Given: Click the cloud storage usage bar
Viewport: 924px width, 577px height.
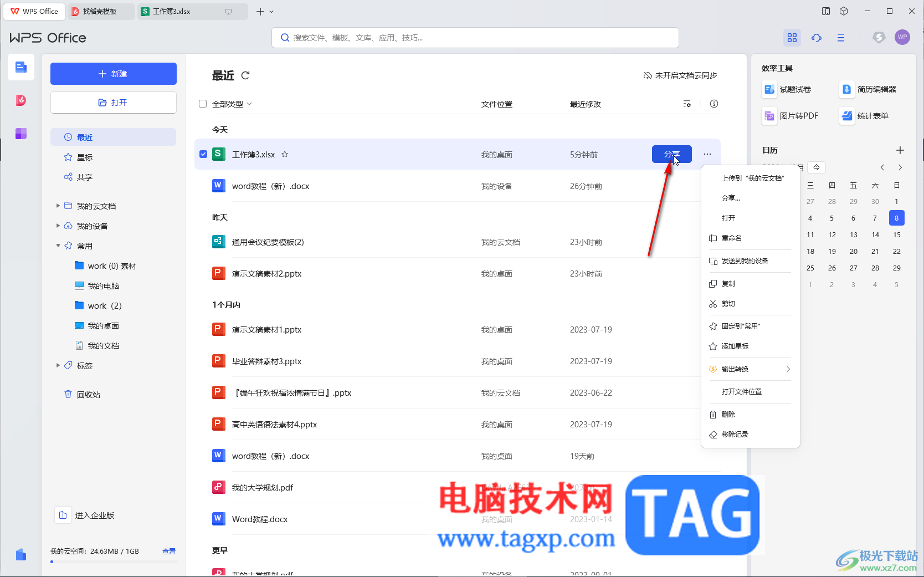Looking at the screenshot, I should (114, 562).
